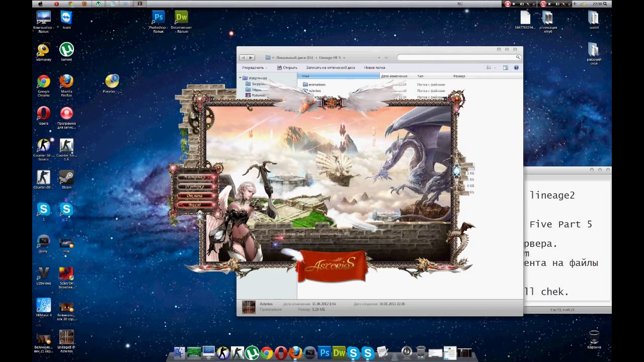
Task: Launch Mozilla Firefox from the desktop
Action: pos(66,85)
